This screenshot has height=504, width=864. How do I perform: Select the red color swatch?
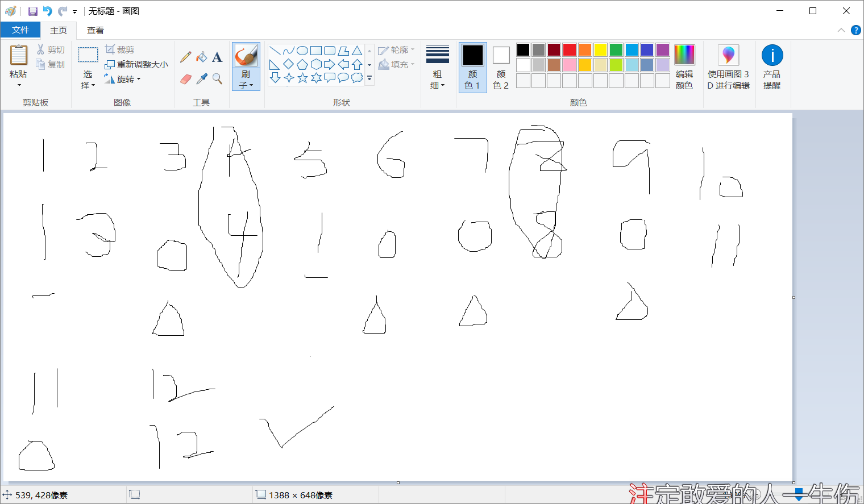[569, 49]
